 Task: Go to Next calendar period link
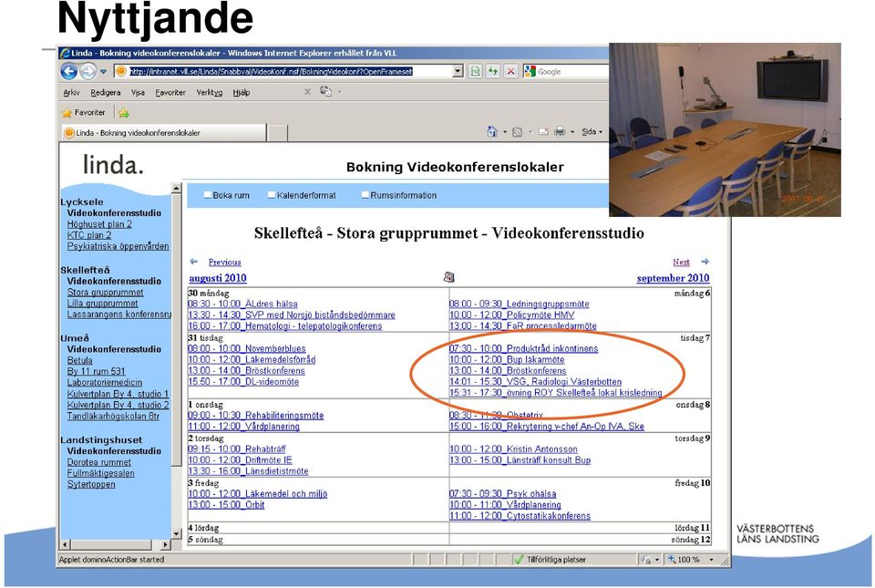point(681,263)
